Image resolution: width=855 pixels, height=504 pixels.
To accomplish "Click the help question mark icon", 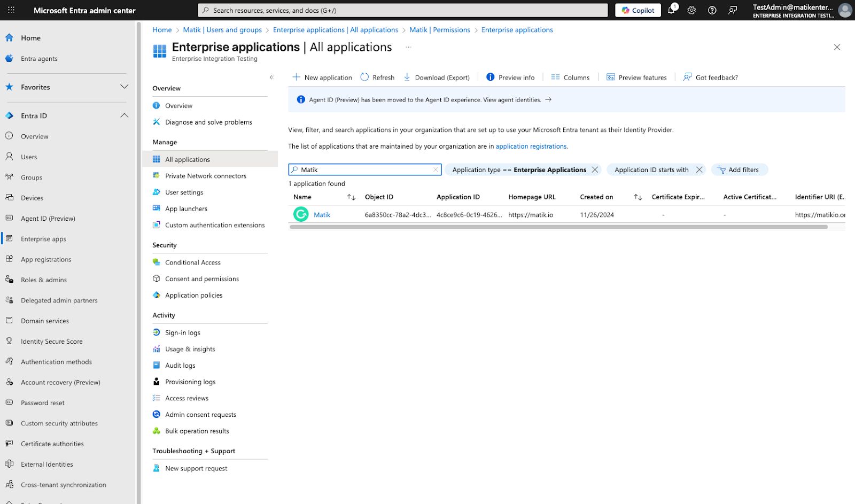I will pos(712,10).
